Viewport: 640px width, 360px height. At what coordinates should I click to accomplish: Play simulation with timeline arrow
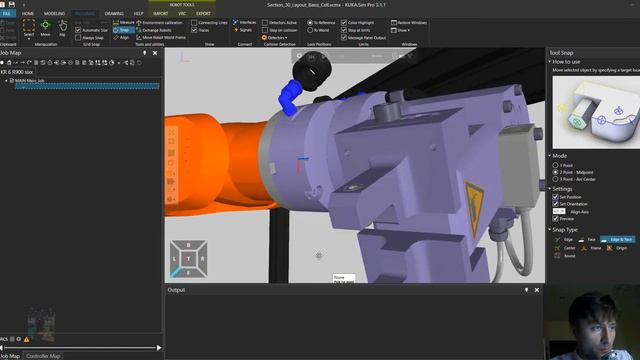[159, 348]
